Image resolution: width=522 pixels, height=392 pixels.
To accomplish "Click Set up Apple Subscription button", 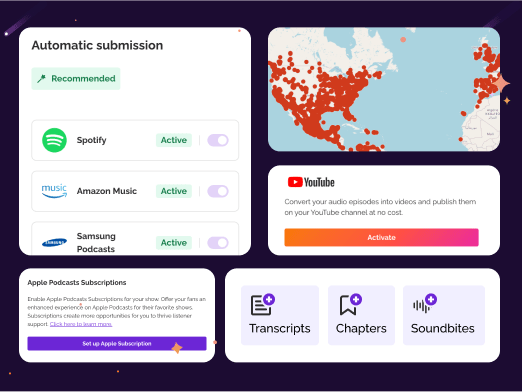I will coord(117,343).
